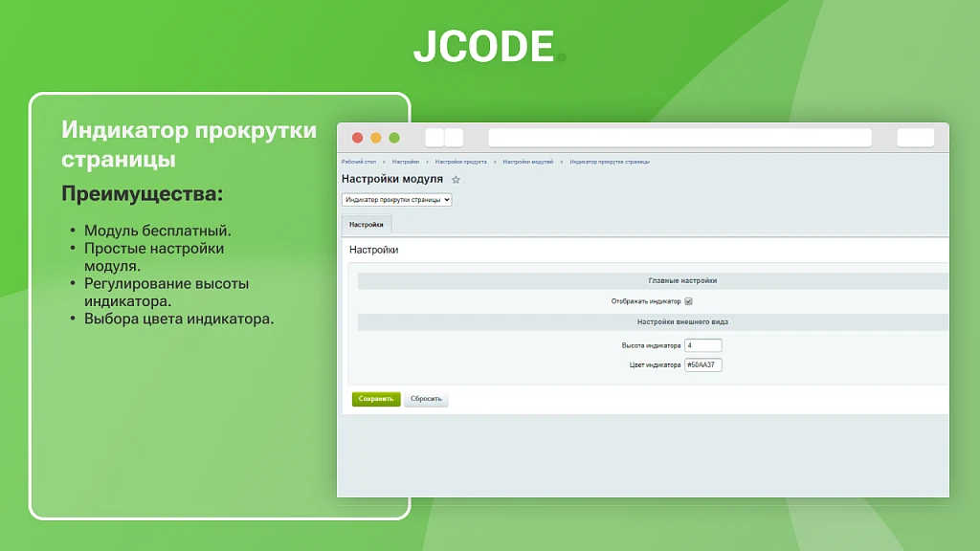
Task: Open Рабочий стол breadcrumb link
Action: coord(359,162)
